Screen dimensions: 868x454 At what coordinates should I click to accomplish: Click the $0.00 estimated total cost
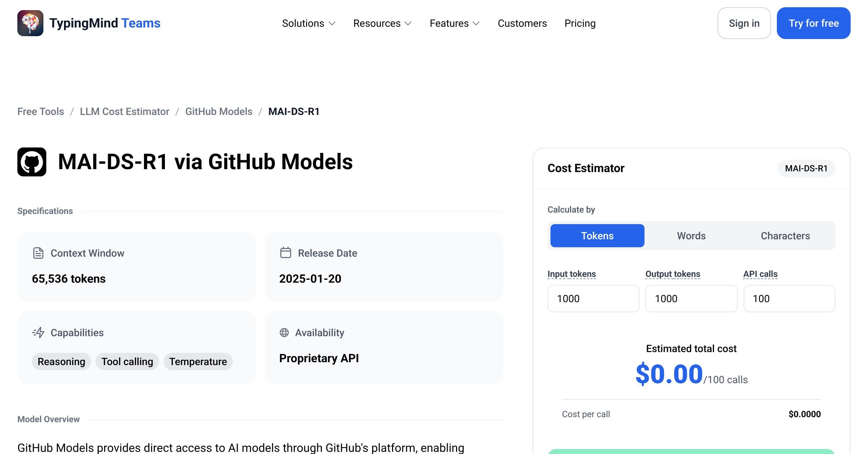669,374
